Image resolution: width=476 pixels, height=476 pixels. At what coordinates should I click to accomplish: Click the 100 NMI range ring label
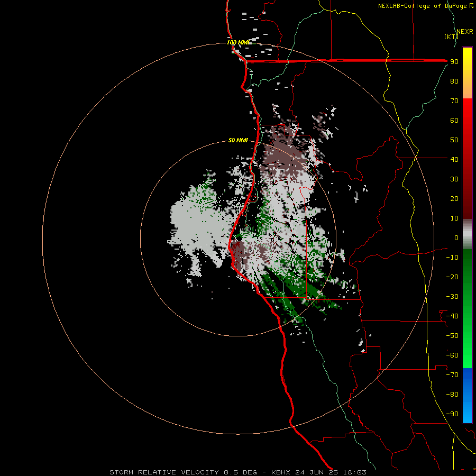point(239,42)
